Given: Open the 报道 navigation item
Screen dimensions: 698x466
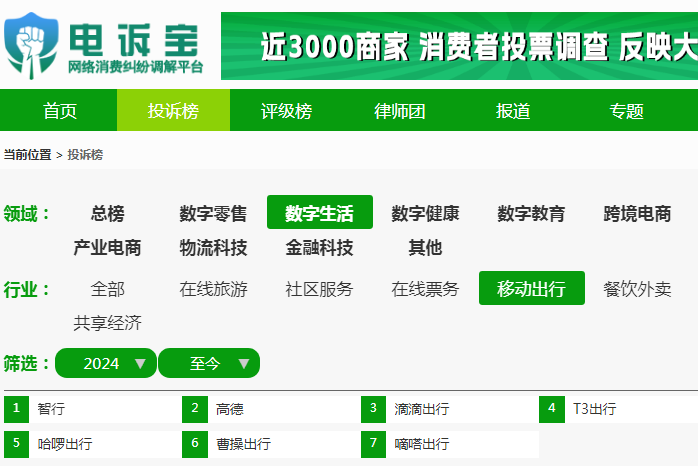Looking at the screenshot, I should click(513, 110).
